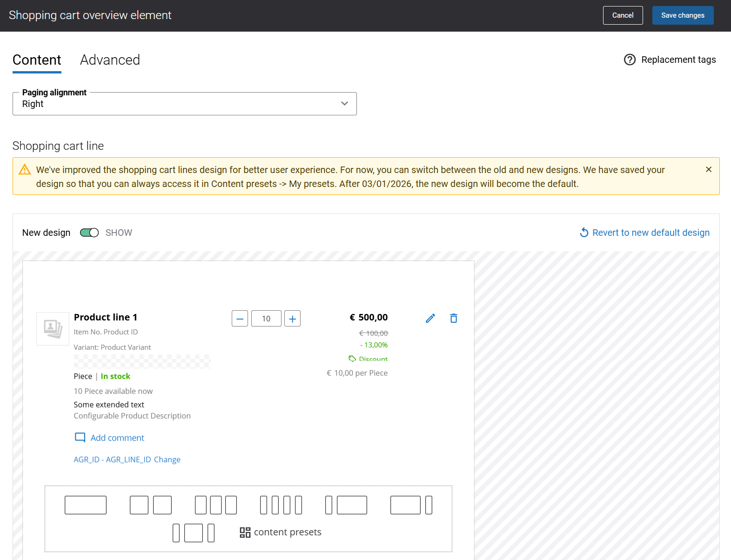Increase quantity with the plus button
Screen dimensions: 731x560
click(x=292, y=319)
